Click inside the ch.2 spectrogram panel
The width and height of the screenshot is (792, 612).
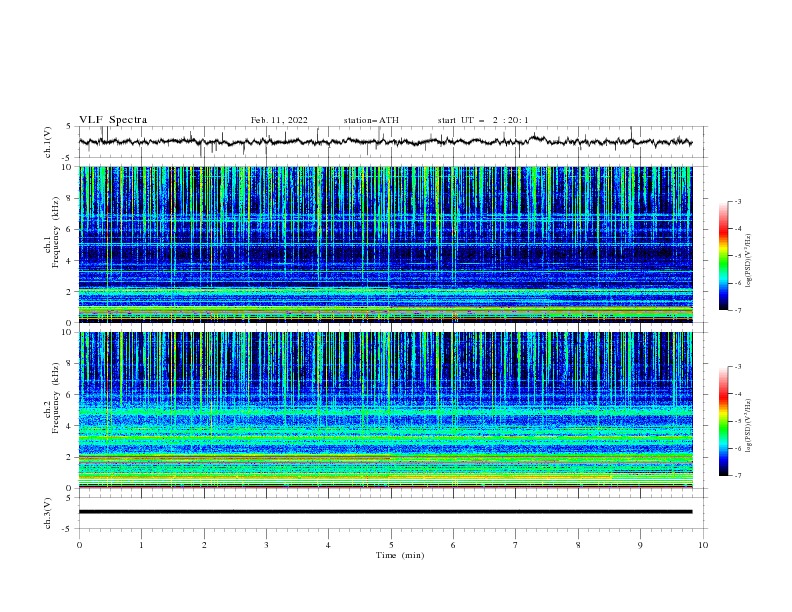coord(385,410)
